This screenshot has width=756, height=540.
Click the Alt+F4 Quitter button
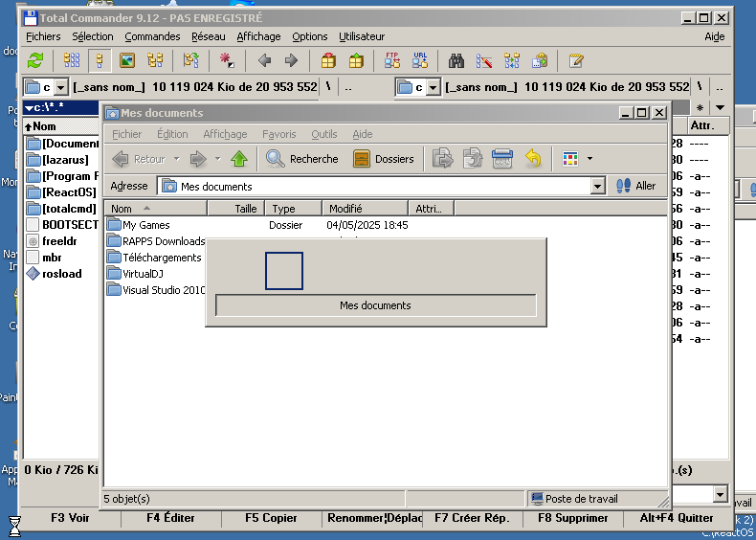[677, 518]
